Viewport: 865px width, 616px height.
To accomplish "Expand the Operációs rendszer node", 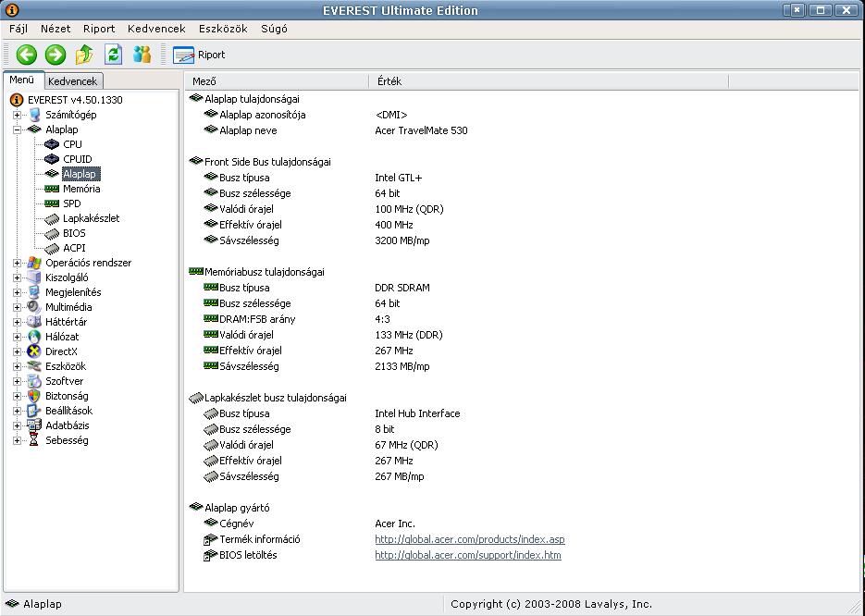I will (x=17, y=263).
